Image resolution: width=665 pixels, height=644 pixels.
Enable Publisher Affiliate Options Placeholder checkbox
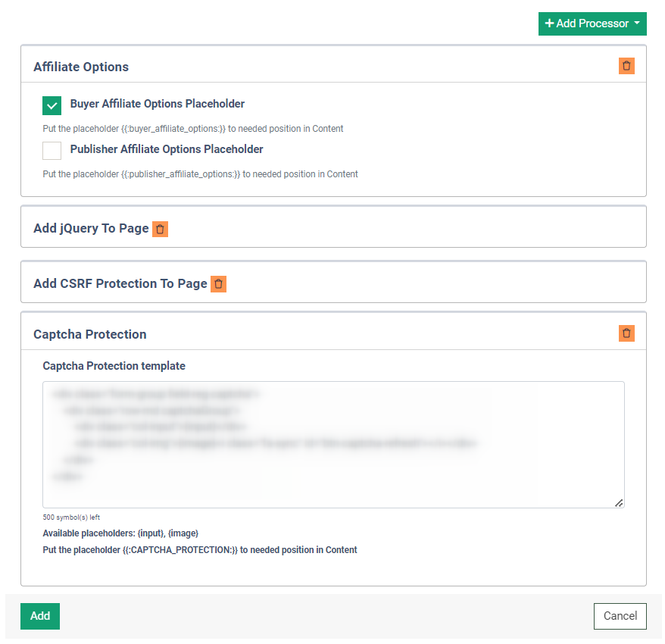pos(52,150)
